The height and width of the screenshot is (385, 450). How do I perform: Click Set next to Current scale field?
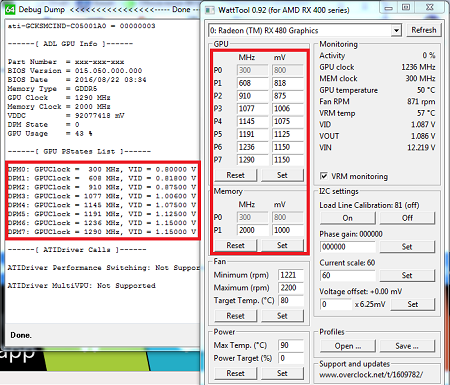[x=407, y=275]
